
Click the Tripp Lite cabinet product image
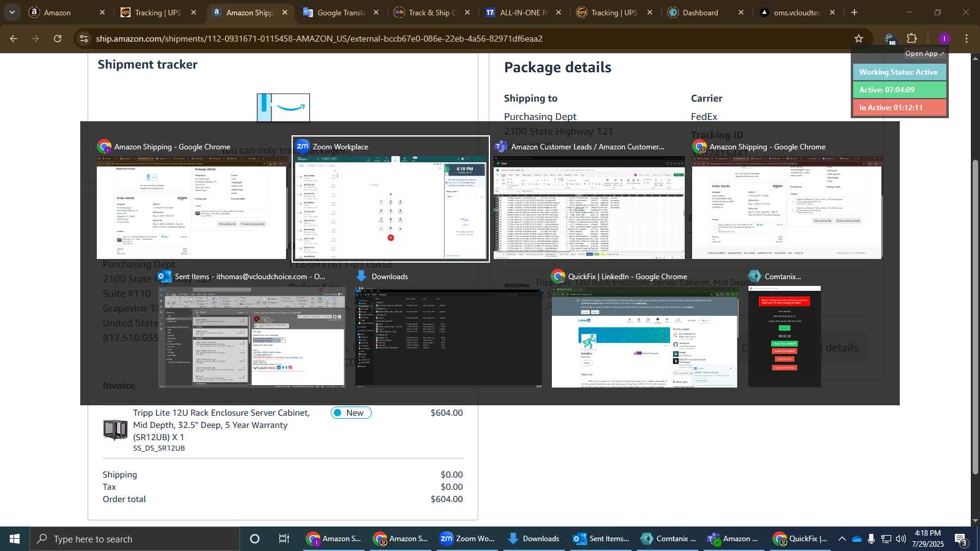click(x=115, y=430)
